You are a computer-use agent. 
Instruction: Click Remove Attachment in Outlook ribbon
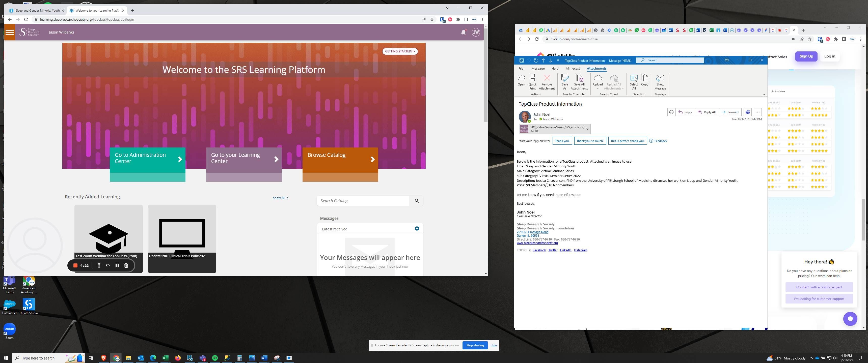click(x=547, y=82)
